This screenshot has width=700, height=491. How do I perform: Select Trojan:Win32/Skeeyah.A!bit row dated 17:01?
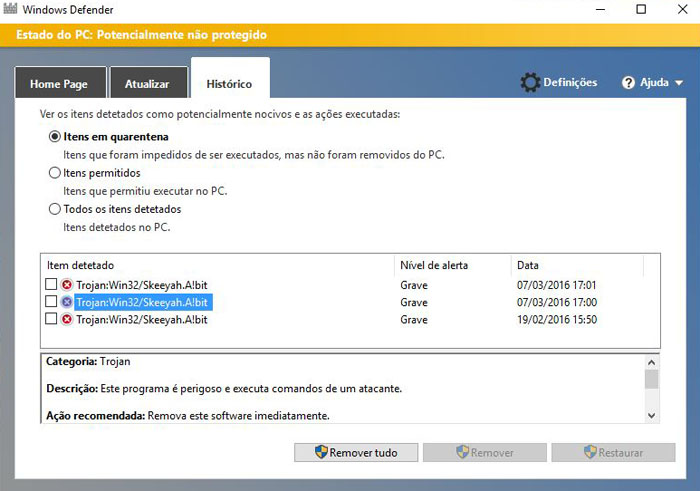350,285
